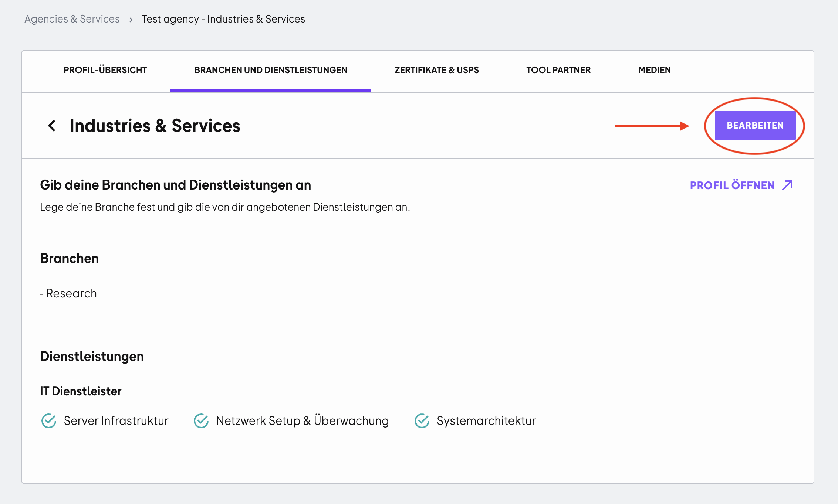The width and height of the screenshot is (838, 504).
Task: Click the arrow icon next to Profil öffnen
Action: click(787, 185)
